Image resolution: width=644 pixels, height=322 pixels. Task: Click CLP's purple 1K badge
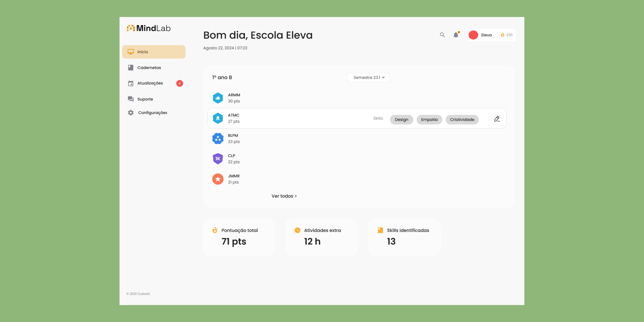[x=218, y=159]
